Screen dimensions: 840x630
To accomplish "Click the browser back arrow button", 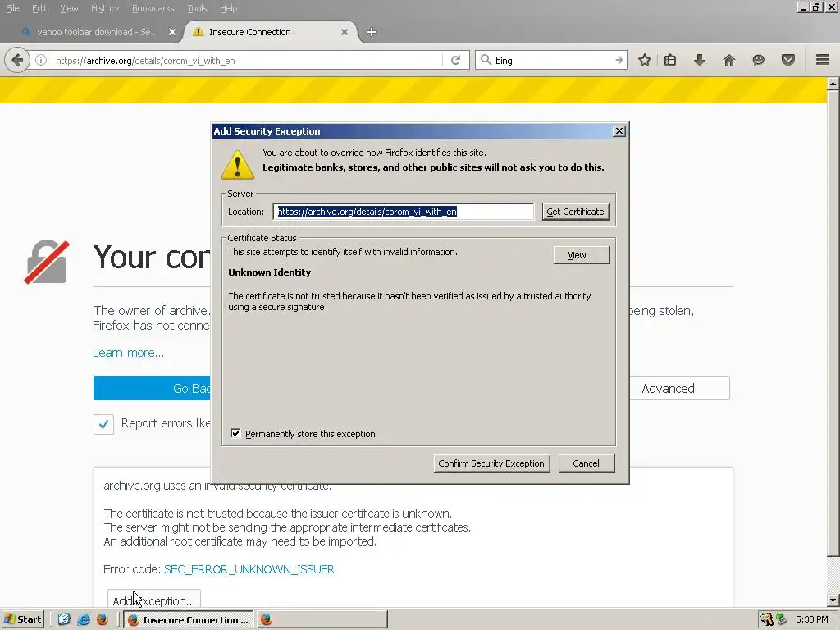I will (x=17, y=60).
